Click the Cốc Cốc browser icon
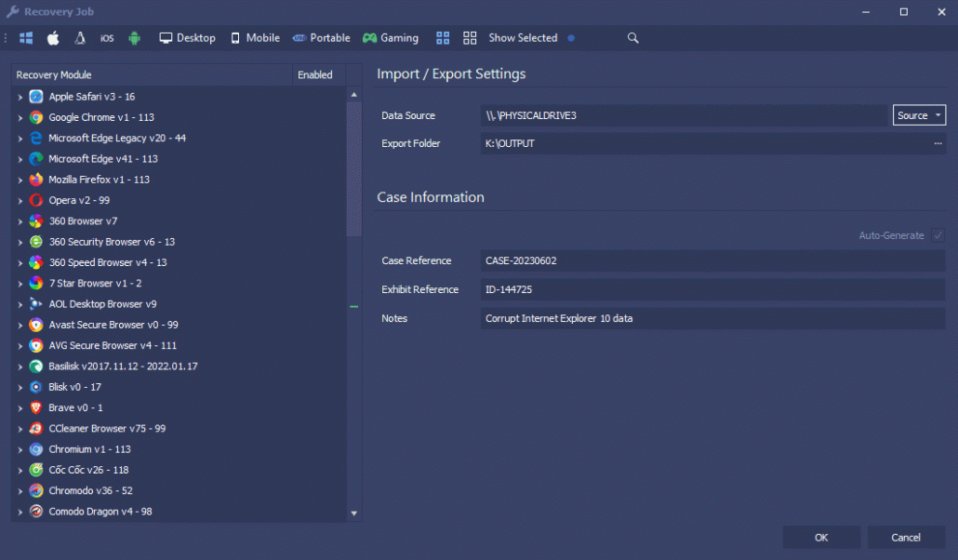Viewport: 958px width, 560px height. pyautogui.click(x=36, y=470)
